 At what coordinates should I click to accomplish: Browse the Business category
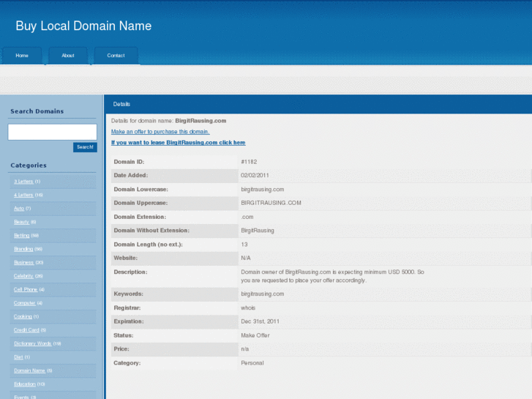tap(23, 262)
